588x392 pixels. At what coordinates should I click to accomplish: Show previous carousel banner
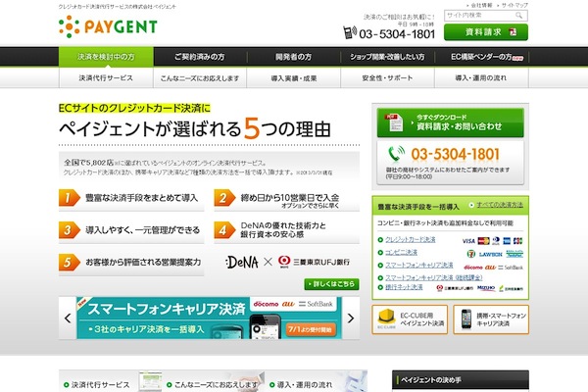point(68,318)
